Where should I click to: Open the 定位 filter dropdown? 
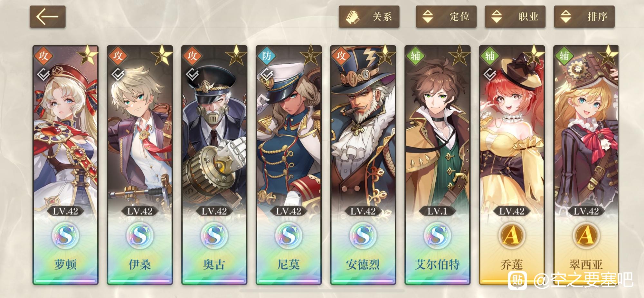[446, 16]
